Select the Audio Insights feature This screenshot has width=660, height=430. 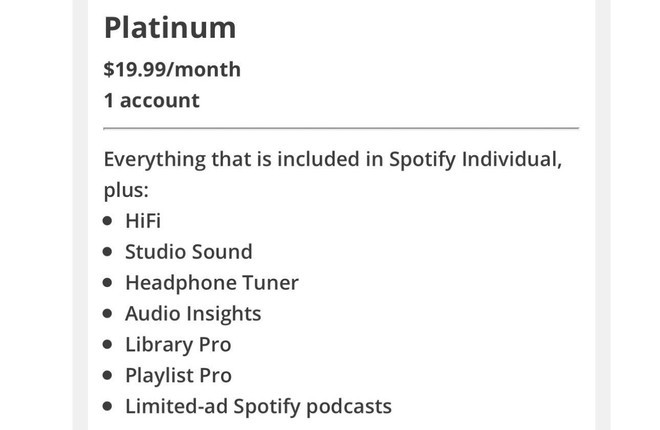[193, 314]
